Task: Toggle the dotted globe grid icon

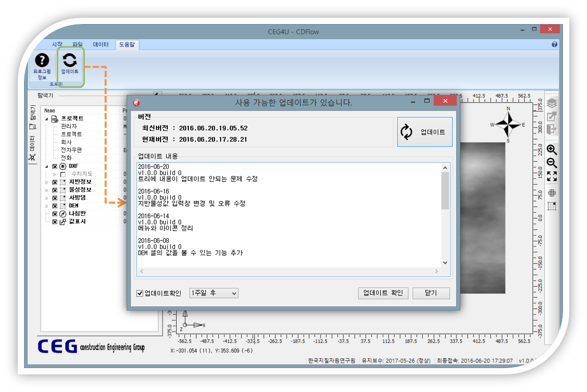Action: pyautogui.click(x=552, y=193)
